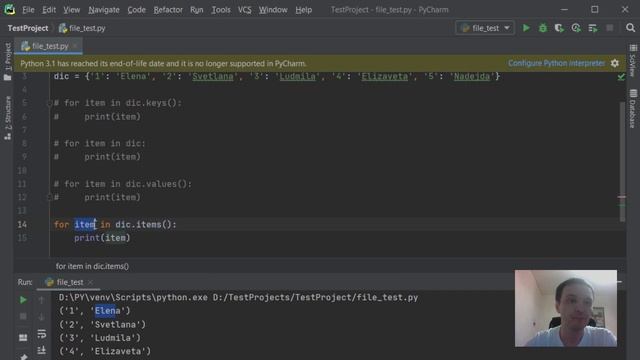Open Search Everywhere magnifier icon
Viewport: 640px width, 360px height.
coord(630,28)
